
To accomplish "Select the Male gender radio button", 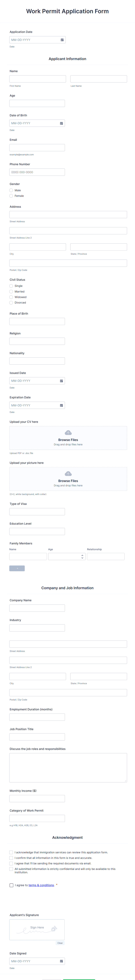I will 11,190.
